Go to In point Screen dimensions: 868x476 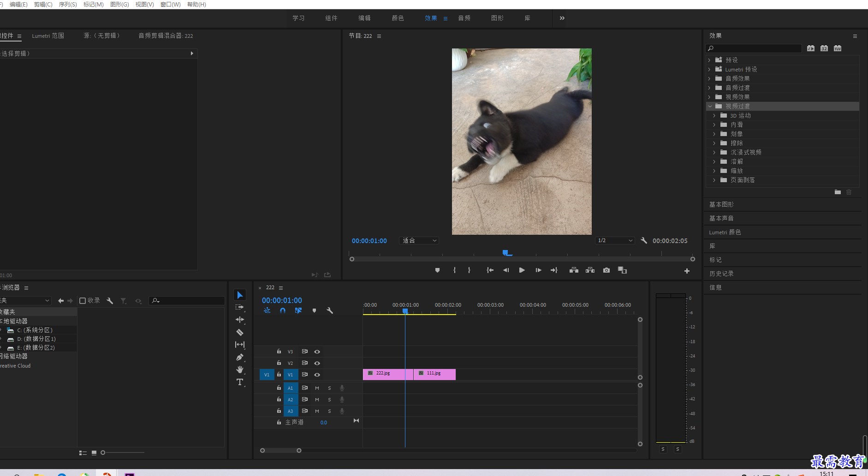click(490, 270)
